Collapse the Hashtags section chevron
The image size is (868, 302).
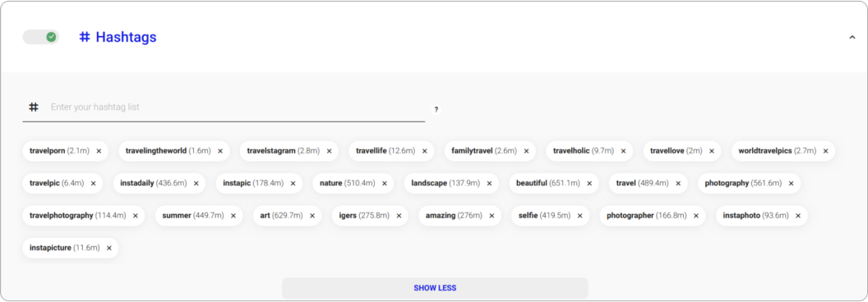click(x=852, y=37)
